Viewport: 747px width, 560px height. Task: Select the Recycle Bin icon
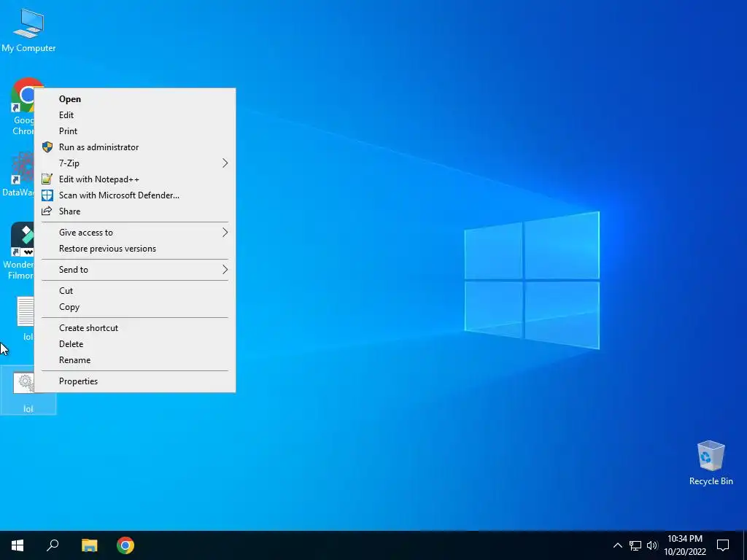[x=711, y=462]
